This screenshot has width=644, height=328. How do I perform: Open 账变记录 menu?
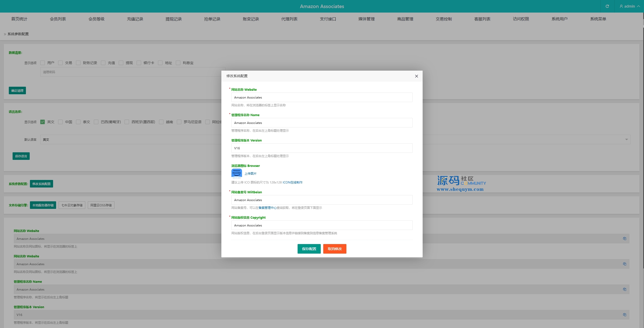click(251, 19)
